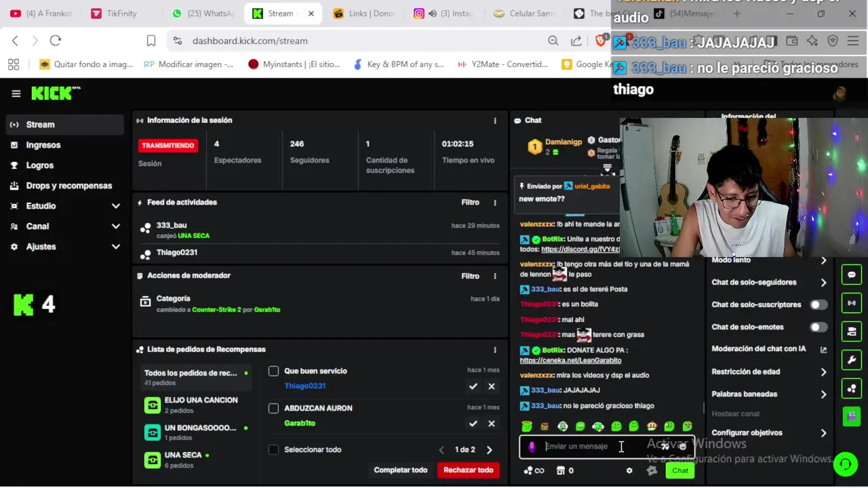Approve the 'ABDUZCAN AURON' reward request

point(473,424)
